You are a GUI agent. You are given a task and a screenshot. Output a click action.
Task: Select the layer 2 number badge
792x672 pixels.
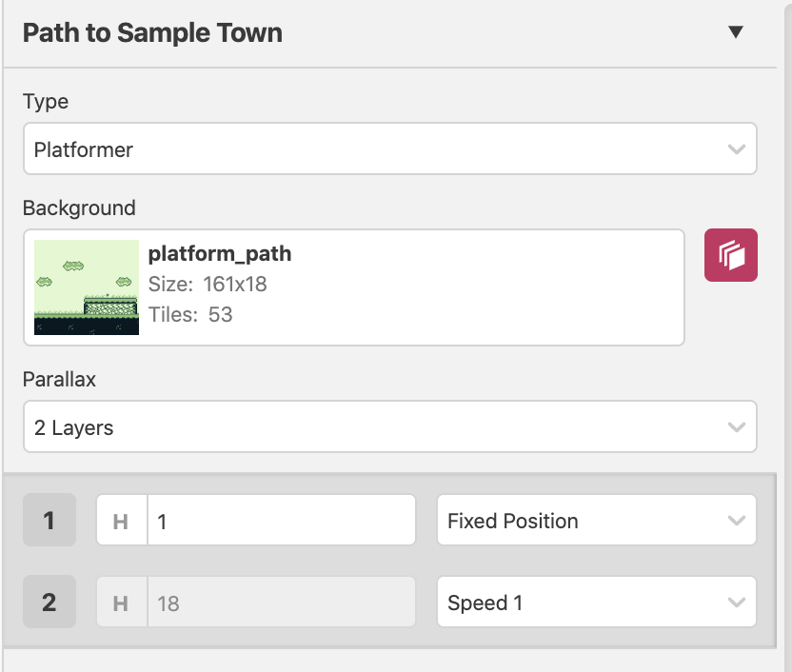pyautogui.click(x=49, y=602)
